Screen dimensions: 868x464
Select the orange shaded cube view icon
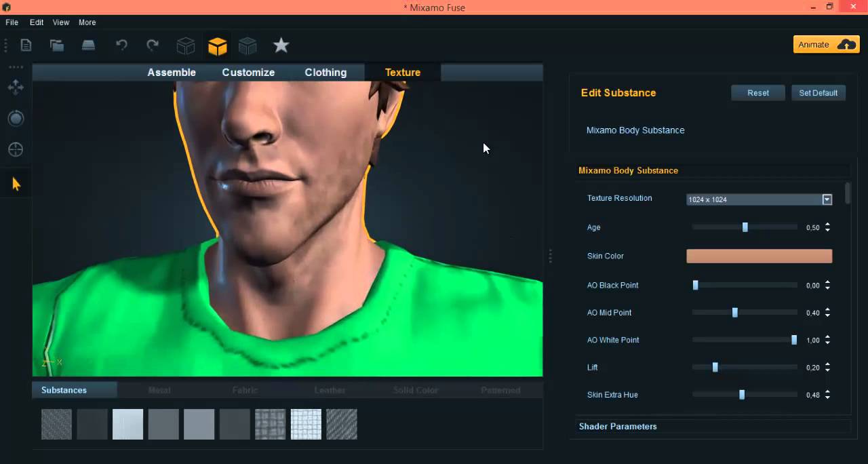tap(217, 45)
